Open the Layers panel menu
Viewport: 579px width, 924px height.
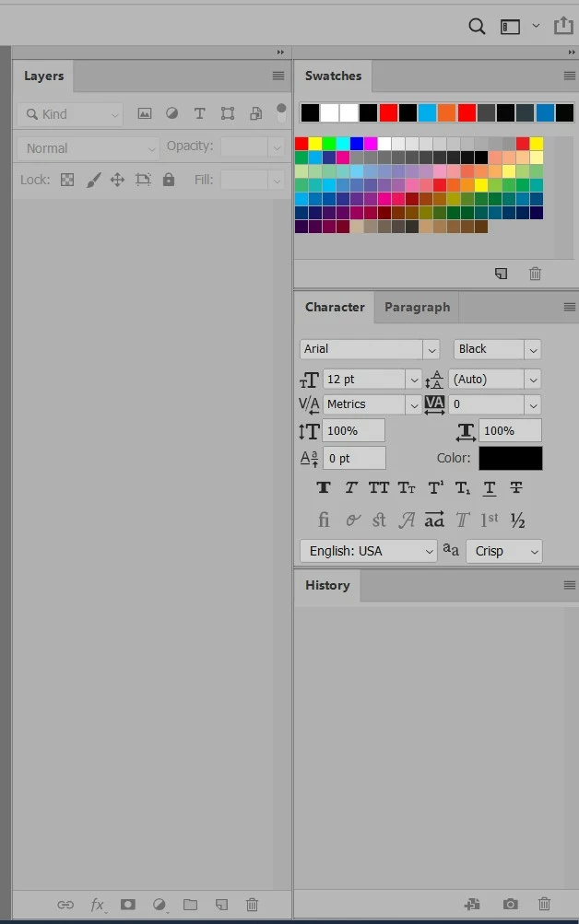pos(278,76)
